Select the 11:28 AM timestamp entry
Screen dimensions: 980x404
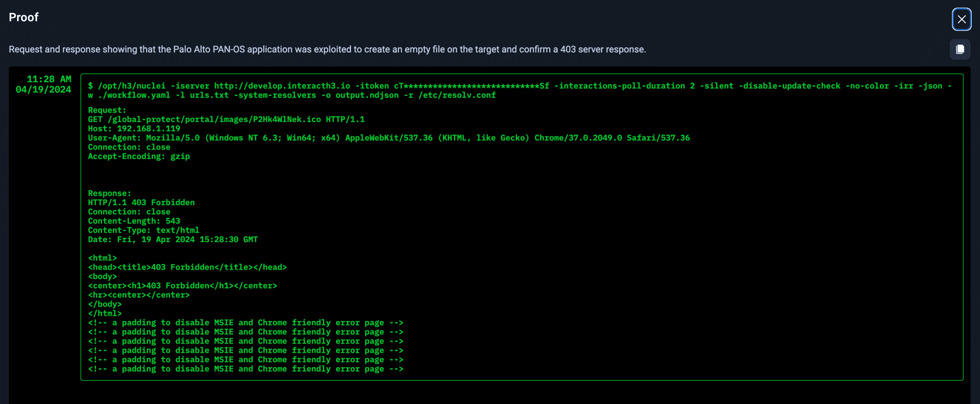click(43, 79)
